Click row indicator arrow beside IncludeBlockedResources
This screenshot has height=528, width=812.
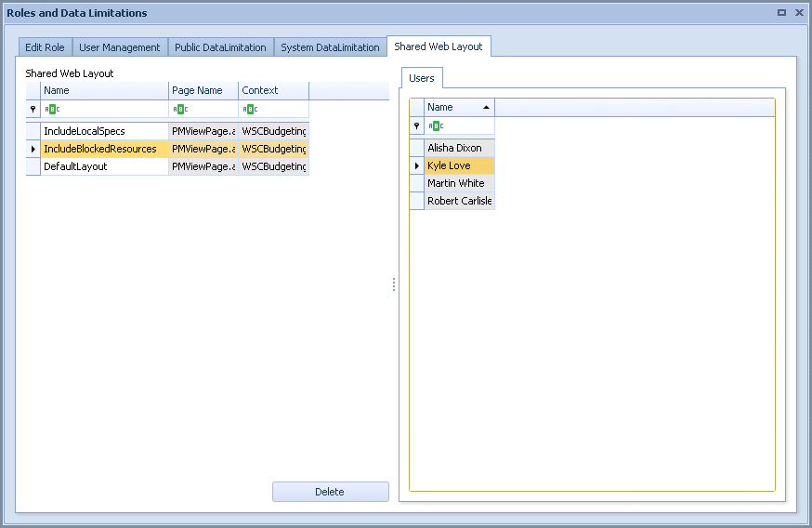33,149
